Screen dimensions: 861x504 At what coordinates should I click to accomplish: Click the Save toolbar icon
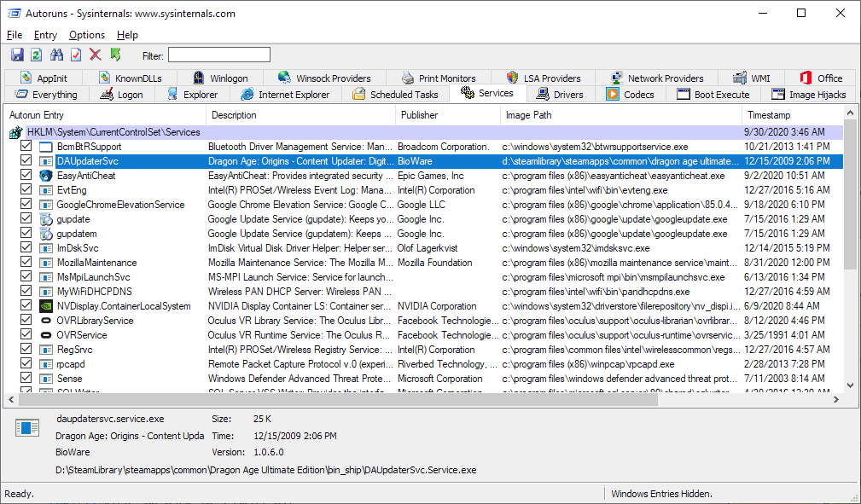[17, 55]
